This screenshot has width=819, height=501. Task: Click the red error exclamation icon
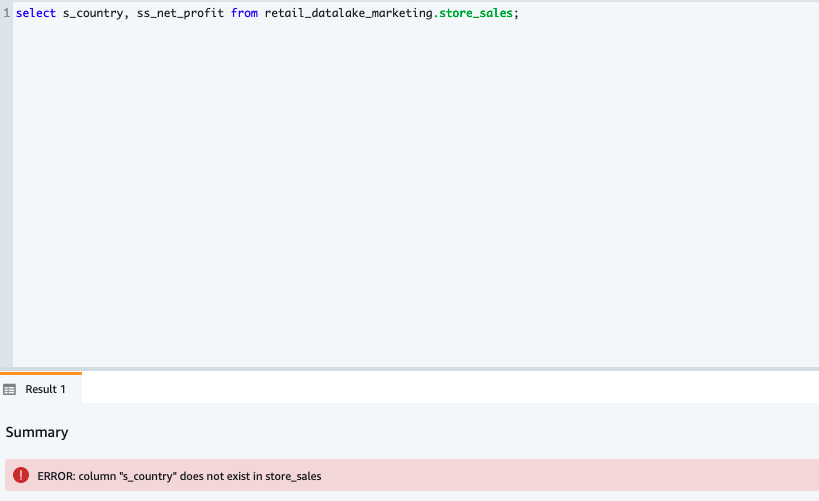pos(21,475)
